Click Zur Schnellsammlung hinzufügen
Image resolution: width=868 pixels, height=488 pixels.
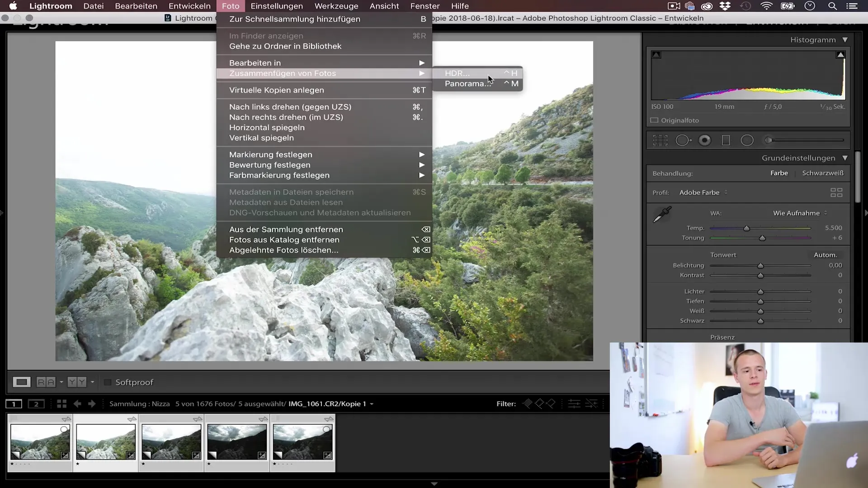pyautogui.click(x=324, y=19)
